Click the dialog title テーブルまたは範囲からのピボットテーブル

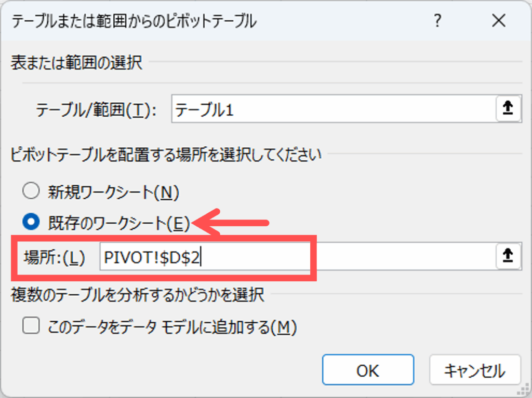pyautogui.click(x=134, y=21)
